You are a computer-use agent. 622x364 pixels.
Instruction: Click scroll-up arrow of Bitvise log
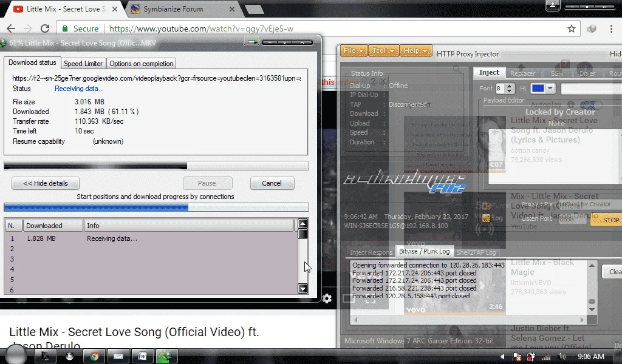tap(592, 265)
